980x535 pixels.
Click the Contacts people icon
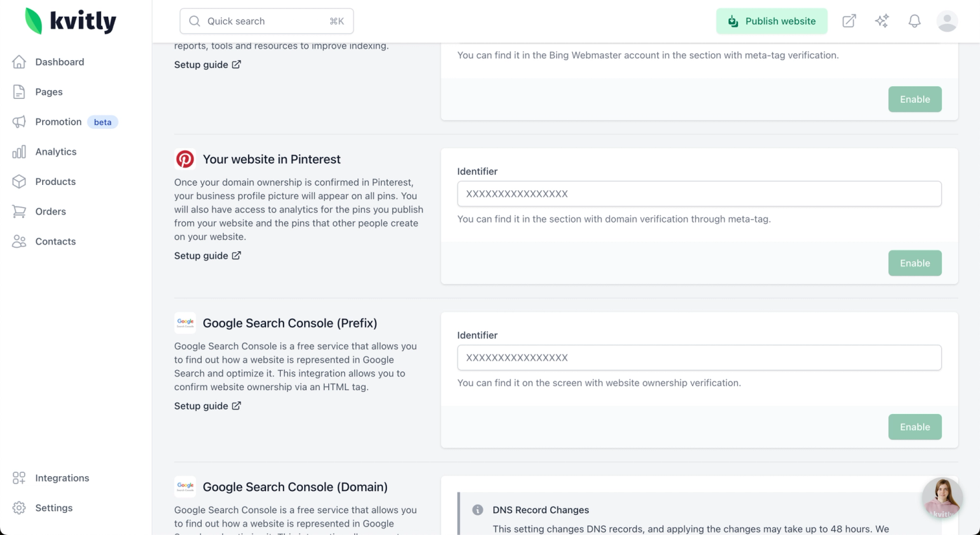click(x=19, y=242)
